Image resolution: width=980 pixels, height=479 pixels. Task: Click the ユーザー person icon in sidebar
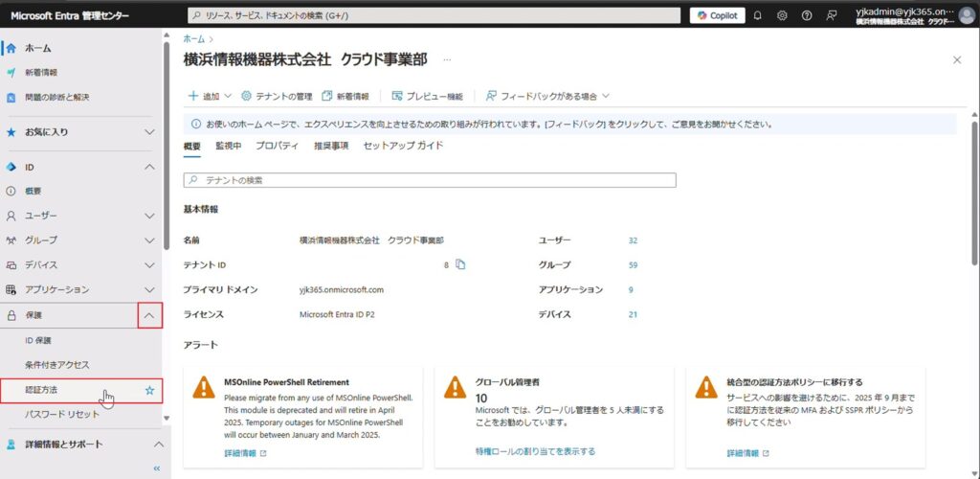(11, 216)
